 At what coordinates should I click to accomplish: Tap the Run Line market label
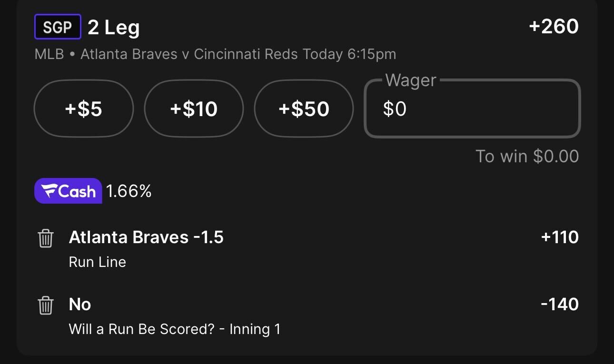tap(98, 262)
